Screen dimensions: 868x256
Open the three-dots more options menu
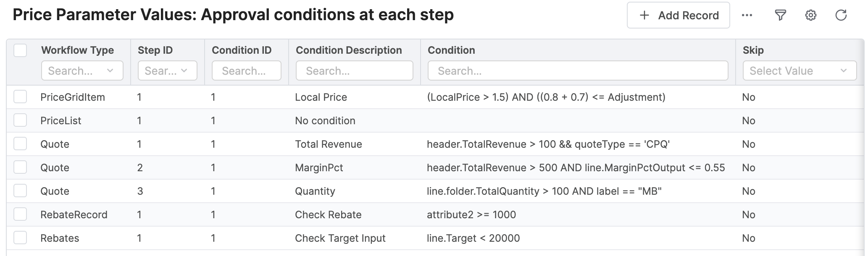click(x=747, y=16)
